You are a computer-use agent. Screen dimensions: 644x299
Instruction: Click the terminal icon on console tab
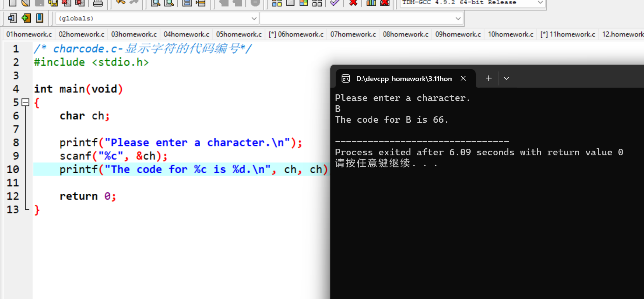pyautogui.click(x=346, y=79)
